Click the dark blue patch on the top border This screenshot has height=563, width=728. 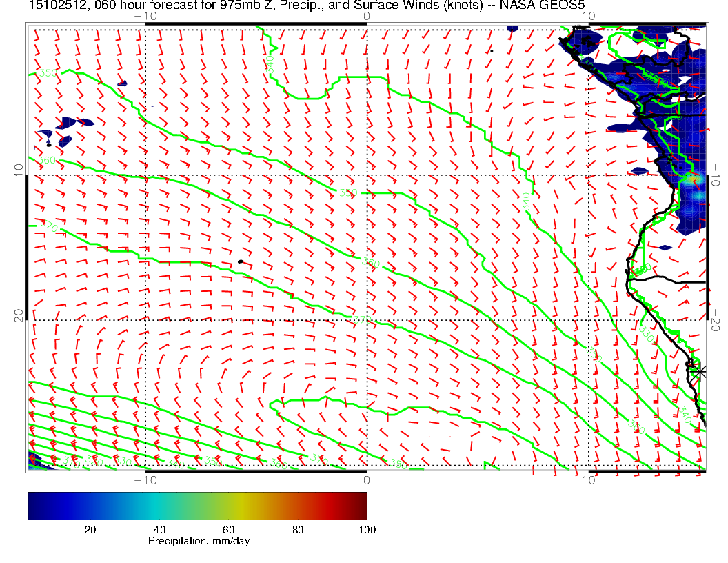coord(512,29)
